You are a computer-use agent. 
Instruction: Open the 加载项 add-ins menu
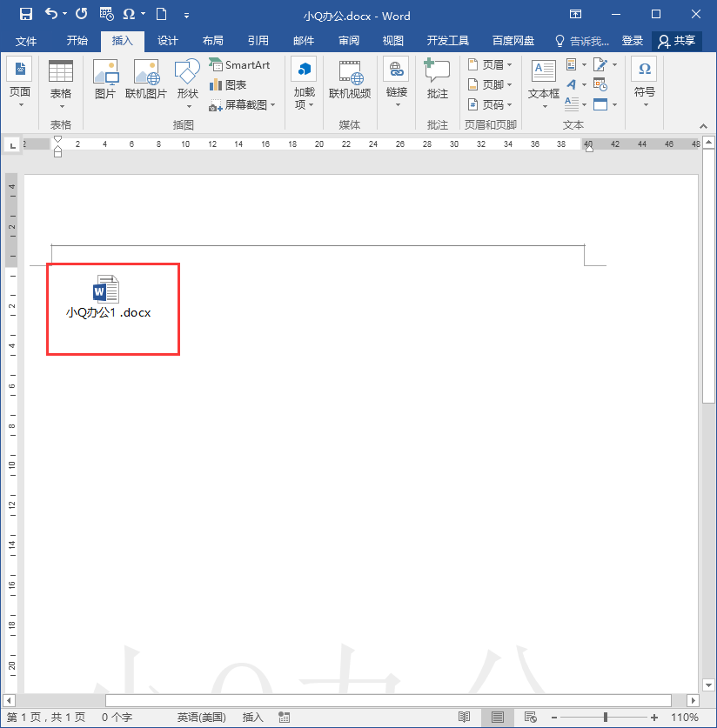click(305, 83)
